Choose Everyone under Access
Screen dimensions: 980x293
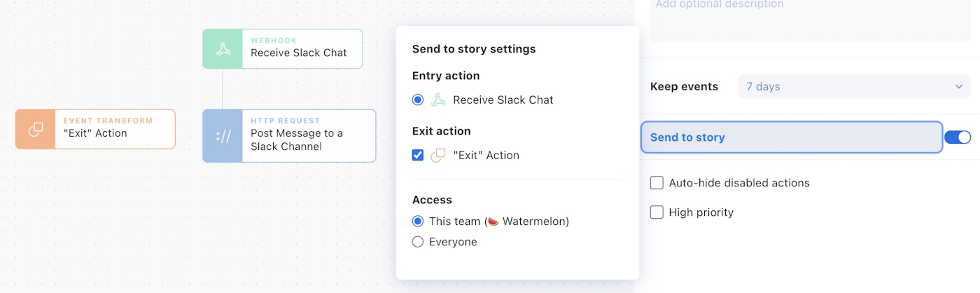click(x=418, y=242)
